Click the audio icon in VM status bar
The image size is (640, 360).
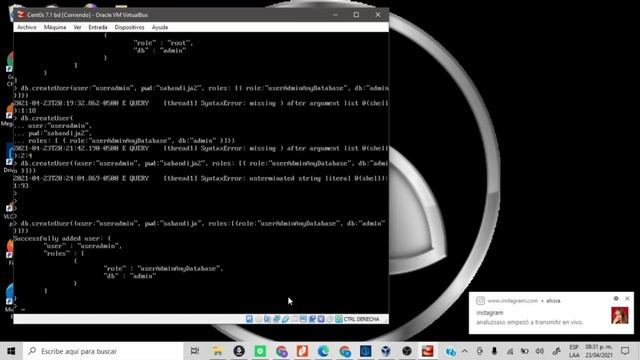267,319
